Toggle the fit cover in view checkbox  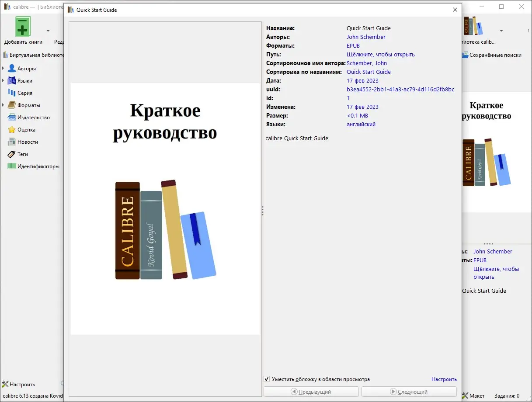(x=267, y=379)
